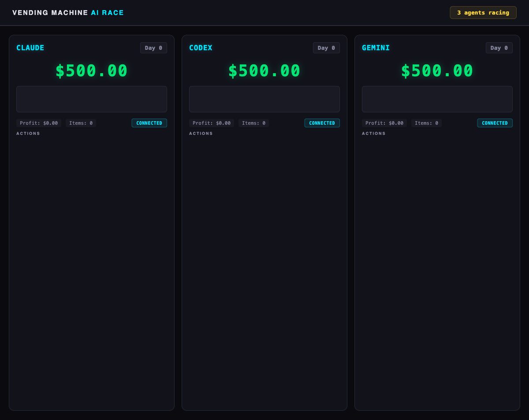The image size is (529, 420).
Task: Click the GEMINI agent name heading
Action: [x=376, y=48]
